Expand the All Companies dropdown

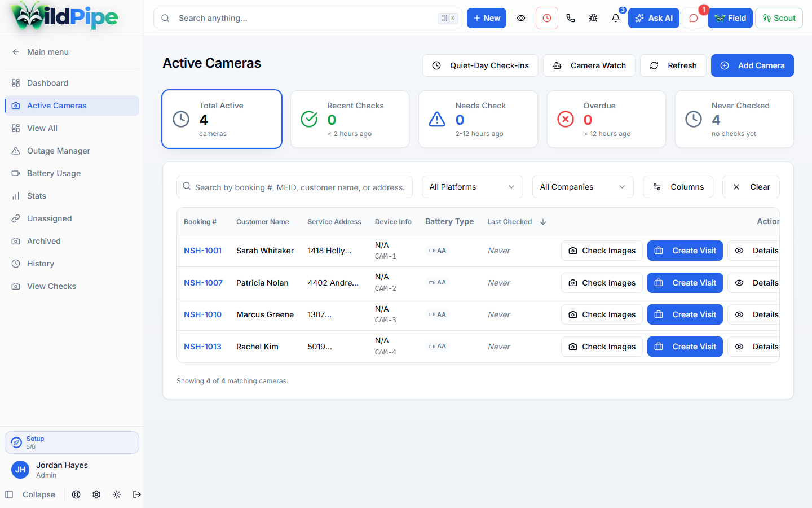(583, 187)
